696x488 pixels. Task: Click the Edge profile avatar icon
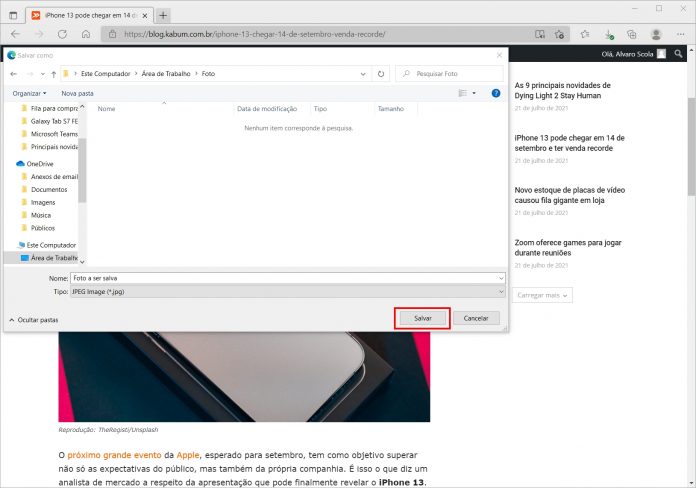click(657, 34)
